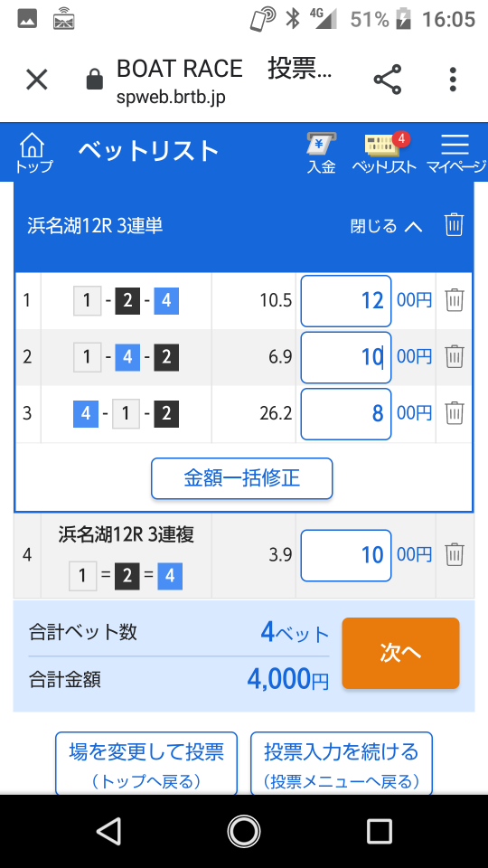Delete the entire 浜名湖12R 3連単 group
This screenshot has width=488, height=868.
point(454,225)
